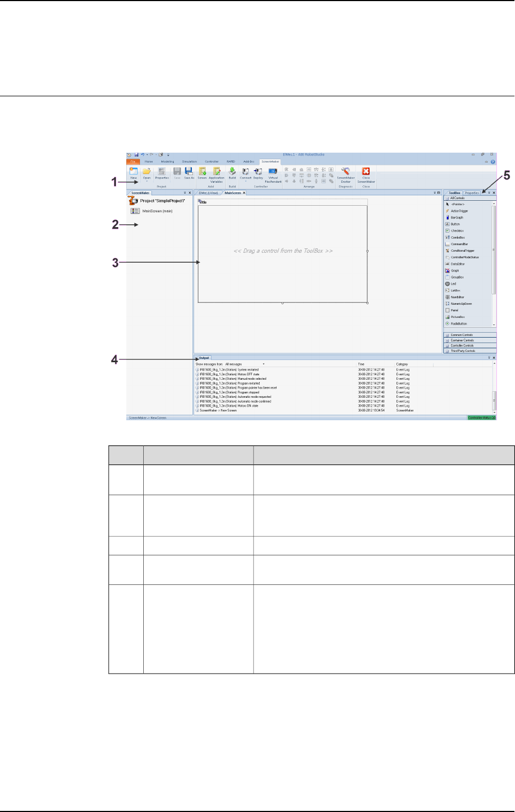
Task: Pick the BarGraph control
Action: (x=455, y=217)
